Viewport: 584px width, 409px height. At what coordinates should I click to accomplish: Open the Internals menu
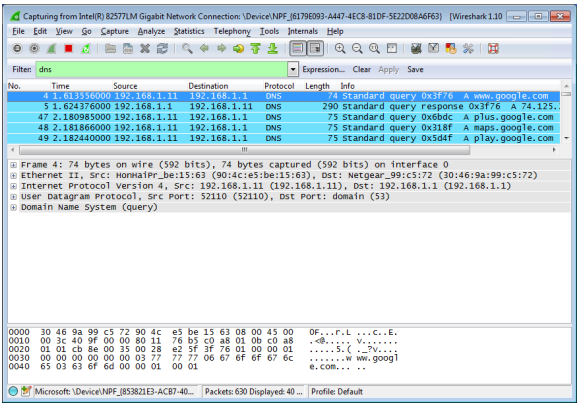click(303, 31)
